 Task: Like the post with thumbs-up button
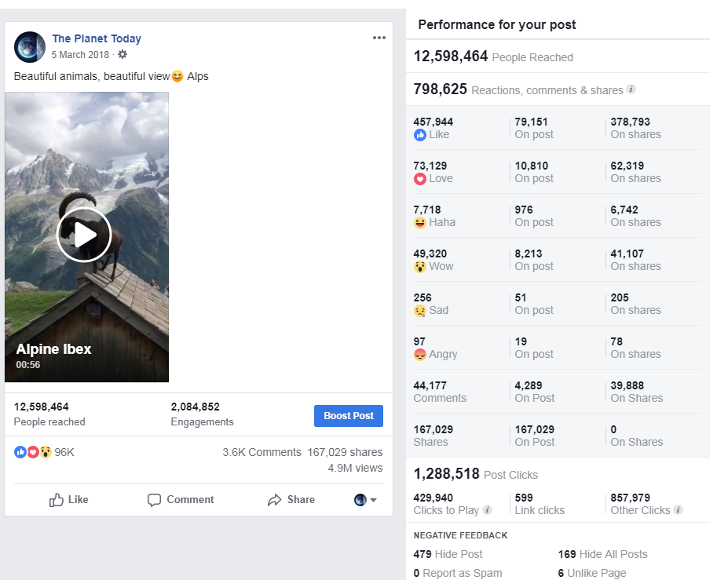(68, 500)
